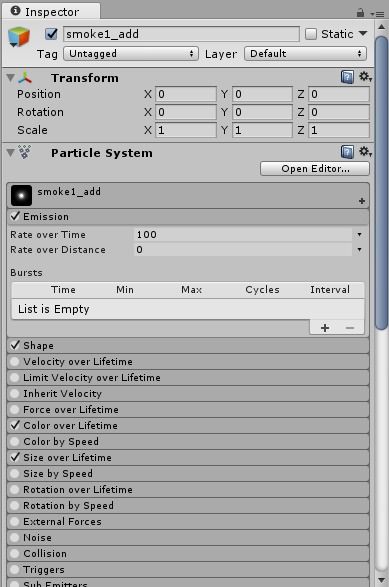Open the Inspector panel options menu
Screen dimensions: 389x587
377,14
